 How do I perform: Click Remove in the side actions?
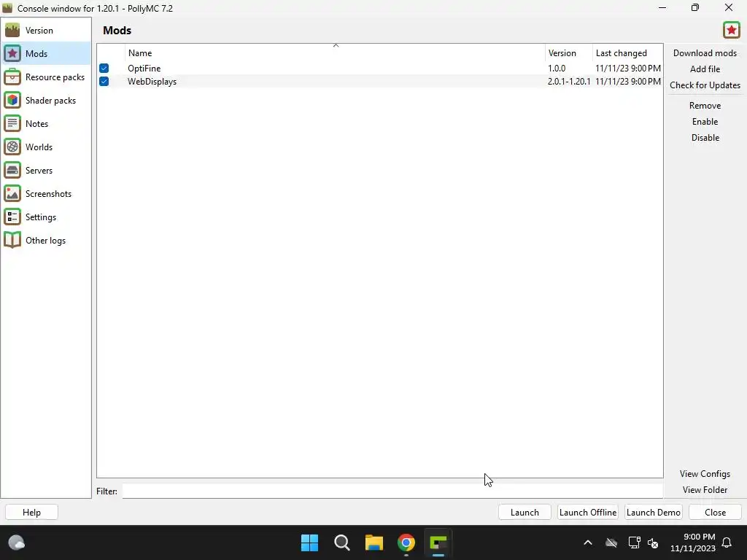tap(705, 106)
